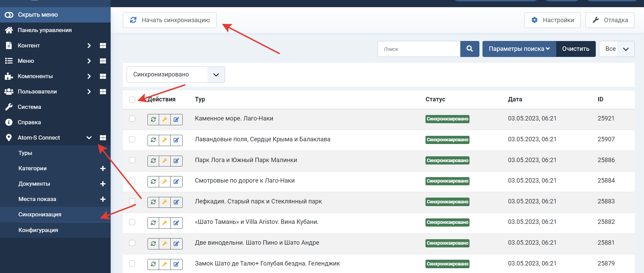Click the Отладка button
Viewport: 644px width, 273px height.
click(x=610, y=20)
